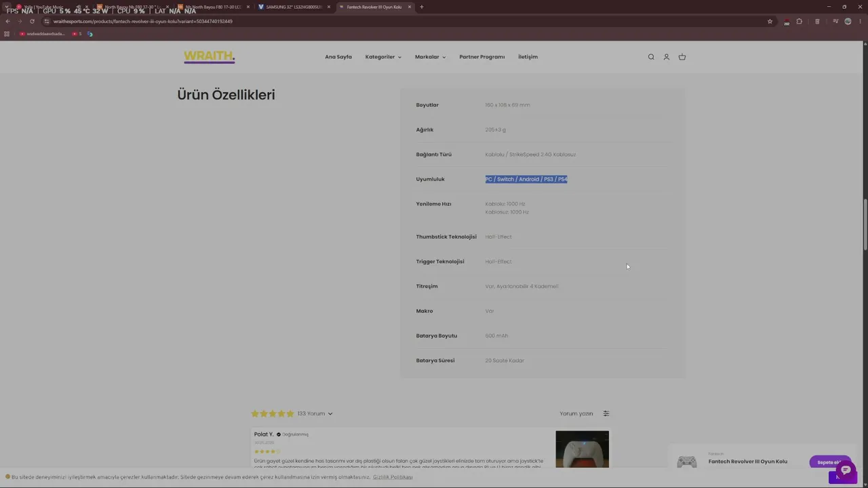Image resolution: width=868 pixels, height=488 pixels.
Task: Click the highlighted PC / Switch / Android compatibility text
Action: pyautogui.click(x=526, y=179)
